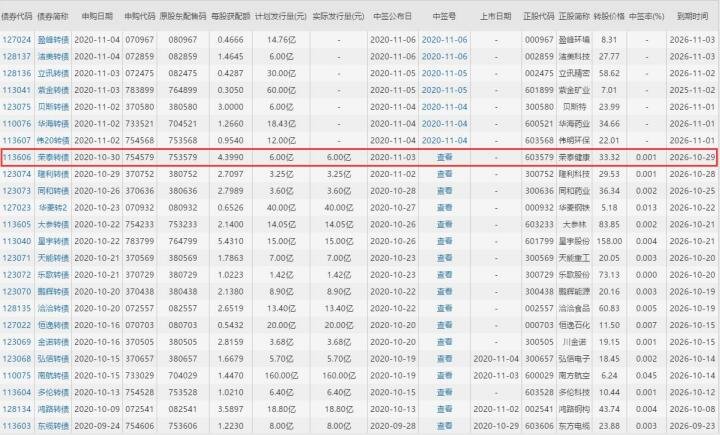Click the 华海转债 bond name link
Screen dimensions: 720x435
click(53, 124)
